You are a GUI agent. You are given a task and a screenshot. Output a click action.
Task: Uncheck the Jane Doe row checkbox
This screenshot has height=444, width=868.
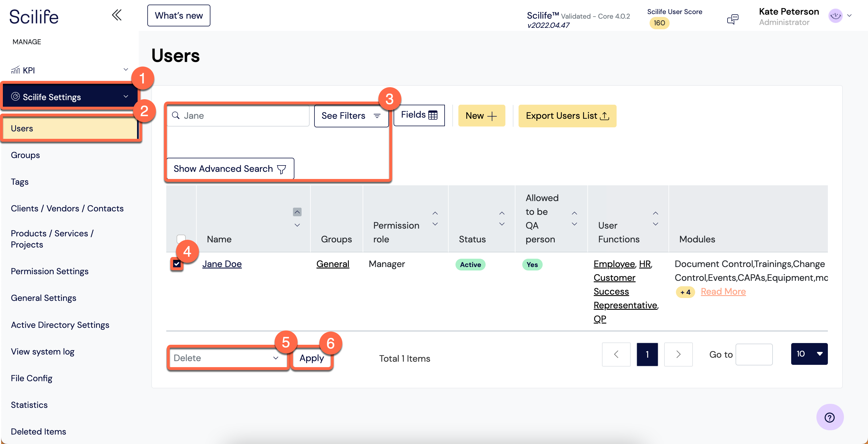177,264
